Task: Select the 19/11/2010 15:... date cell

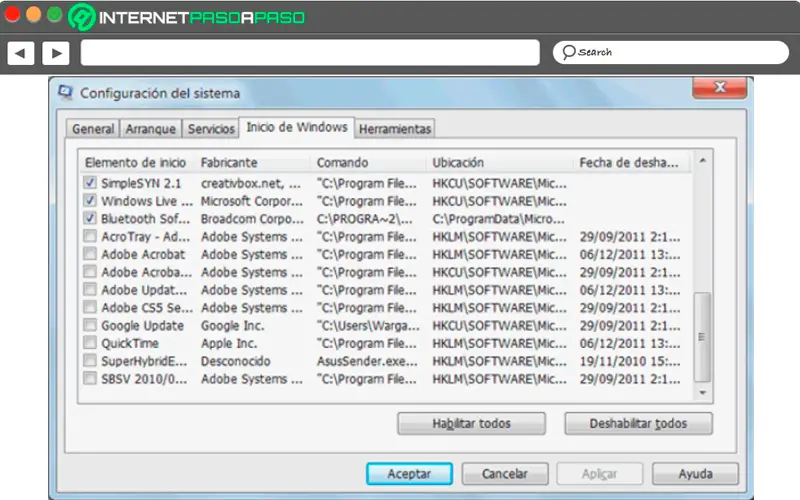Action: tap(630, 361)
